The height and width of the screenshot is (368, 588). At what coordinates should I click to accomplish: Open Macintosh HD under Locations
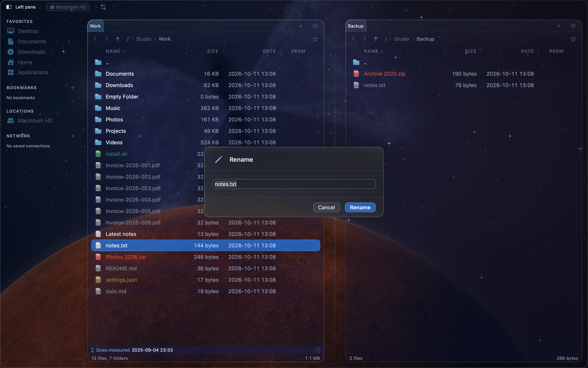(x=35, y=120)
